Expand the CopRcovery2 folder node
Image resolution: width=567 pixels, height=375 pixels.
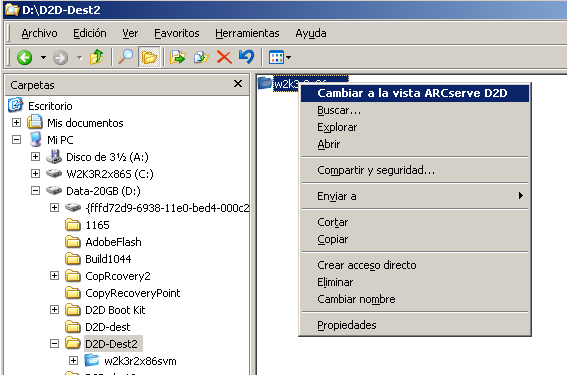tap(54, 276)
